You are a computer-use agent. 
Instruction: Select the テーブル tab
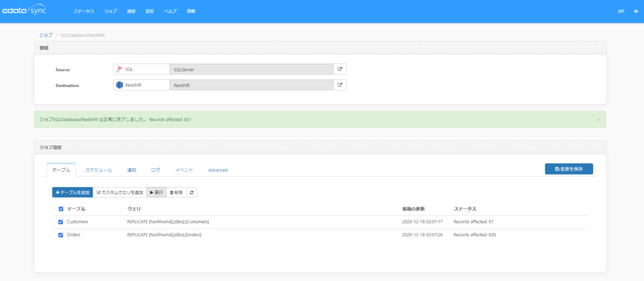click(x=61, y=170)
